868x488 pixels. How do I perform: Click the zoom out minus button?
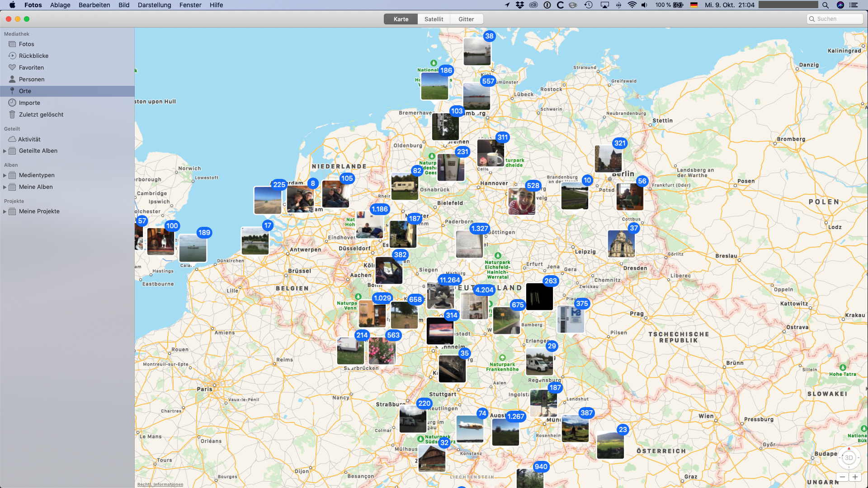(x=842, y=477)
